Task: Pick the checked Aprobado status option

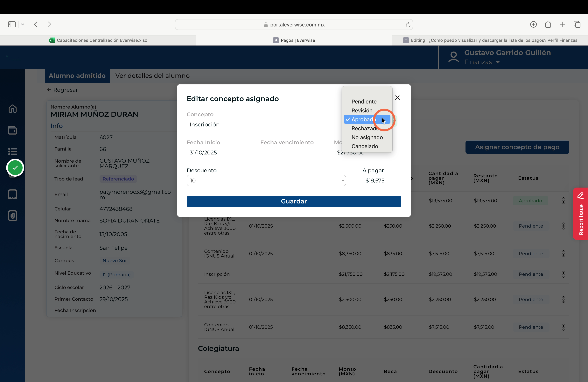Action: [367, 120]
